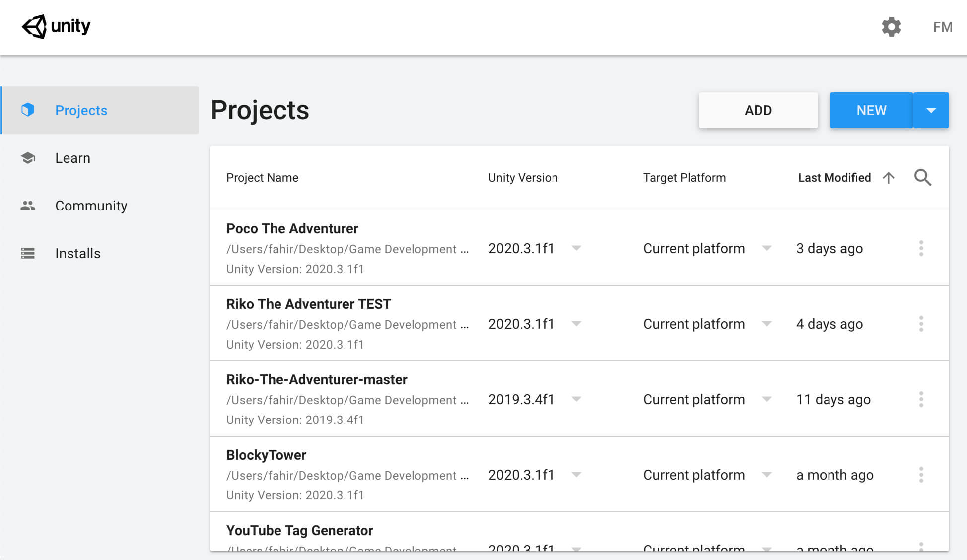Switch to the Community tab

click(x=100, y=206)
